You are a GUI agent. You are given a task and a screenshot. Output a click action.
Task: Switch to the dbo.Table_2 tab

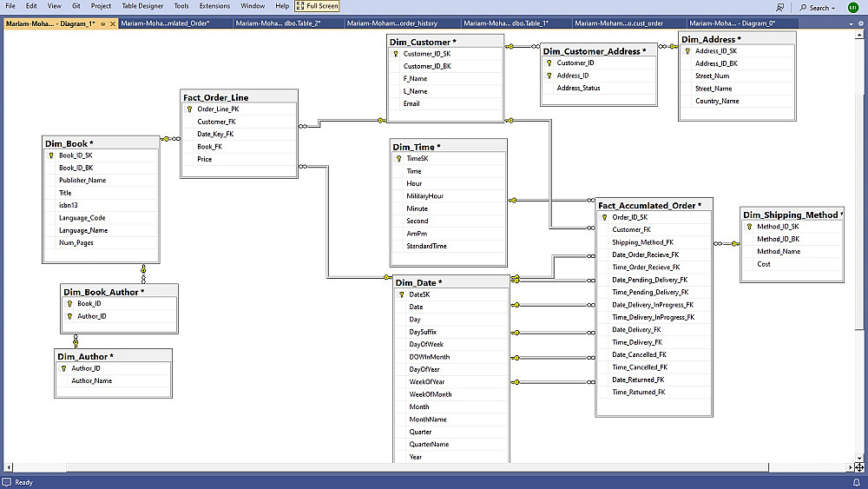pyautogui.click(x=288, y=23)
